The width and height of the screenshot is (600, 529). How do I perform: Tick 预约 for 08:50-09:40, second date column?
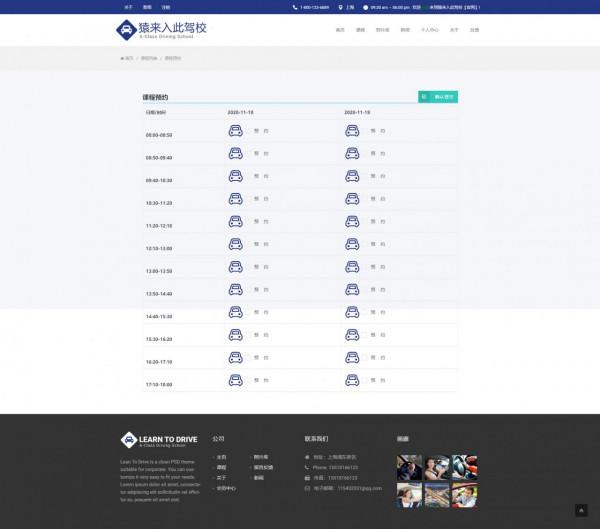[x=365, y=153]
